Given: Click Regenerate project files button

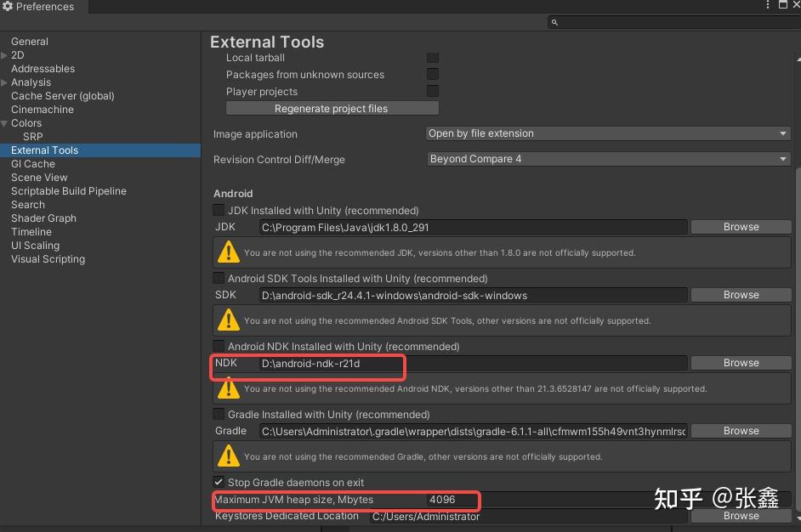Looking at the screenshot, I should pos(332,109).
